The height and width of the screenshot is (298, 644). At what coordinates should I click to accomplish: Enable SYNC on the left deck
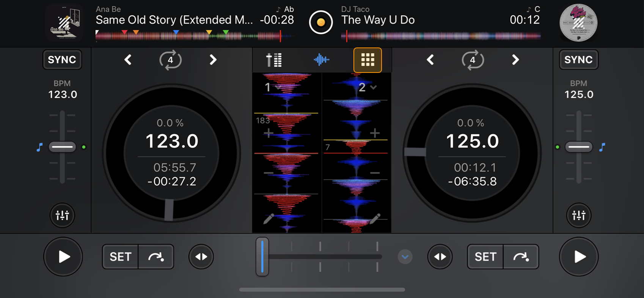click(62, 60)
